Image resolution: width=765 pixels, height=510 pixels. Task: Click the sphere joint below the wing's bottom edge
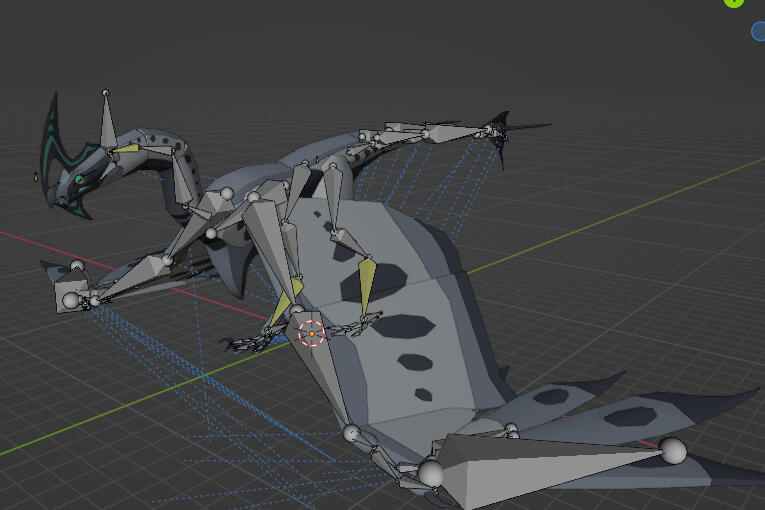(351, 433)
